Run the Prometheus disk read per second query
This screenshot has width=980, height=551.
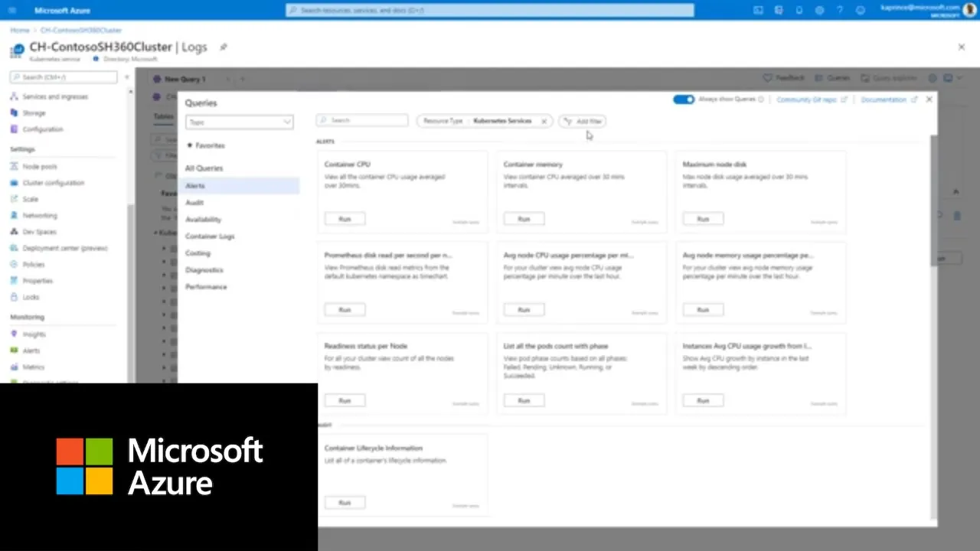345,310
